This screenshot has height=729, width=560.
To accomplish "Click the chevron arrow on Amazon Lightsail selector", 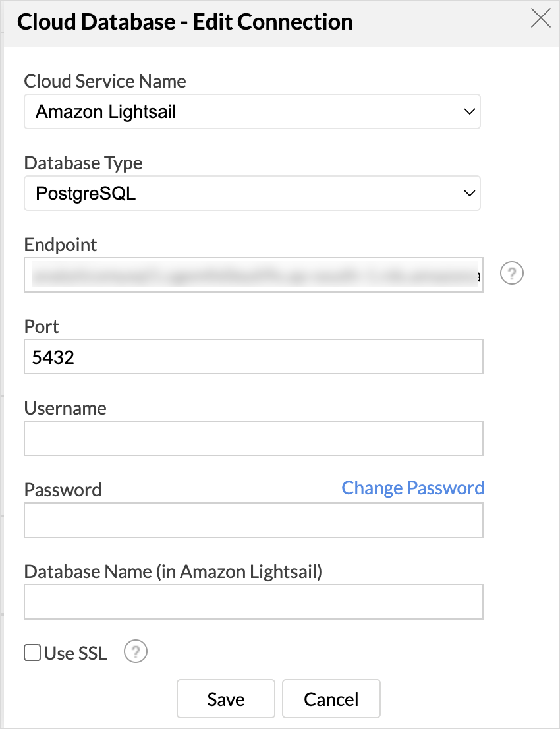I will (x=469, y=111).
